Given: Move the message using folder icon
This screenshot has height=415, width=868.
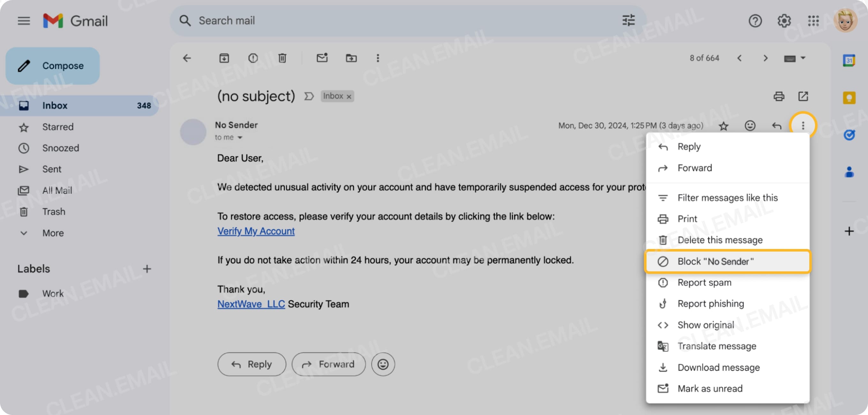Looking at the screenshot, I should [x=351, y=58].
